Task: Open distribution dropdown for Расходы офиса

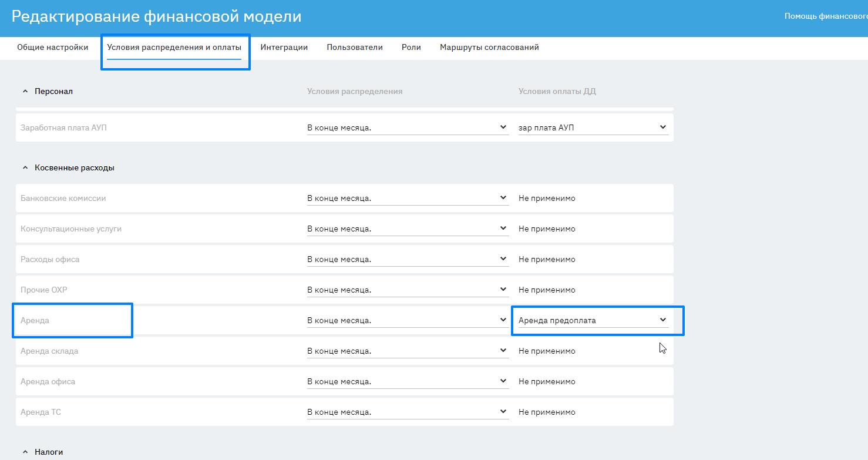Action: (408, 260)
